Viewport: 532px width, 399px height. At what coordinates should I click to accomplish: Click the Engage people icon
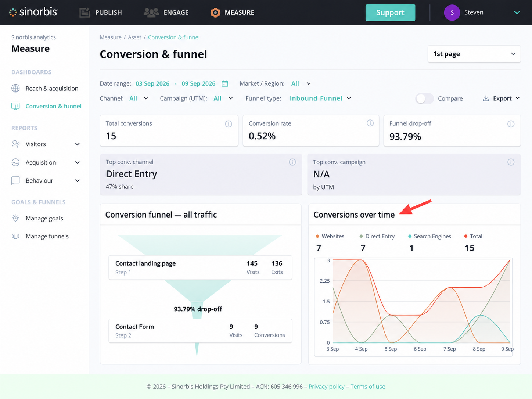(x=151, y=12)
